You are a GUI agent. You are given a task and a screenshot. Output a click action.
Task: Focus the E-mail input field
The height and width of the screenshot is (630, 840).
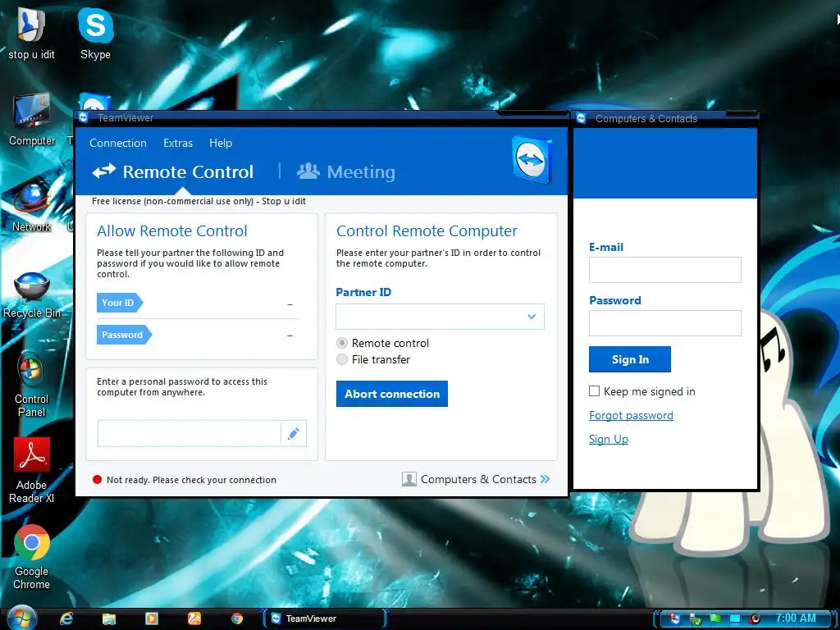click(664, 269)
